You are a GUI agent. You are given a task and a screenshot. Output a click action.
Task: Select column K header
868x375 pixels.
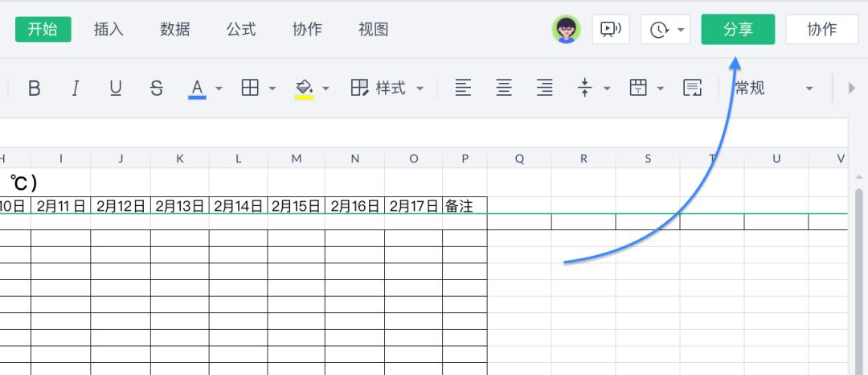[180, 159]
